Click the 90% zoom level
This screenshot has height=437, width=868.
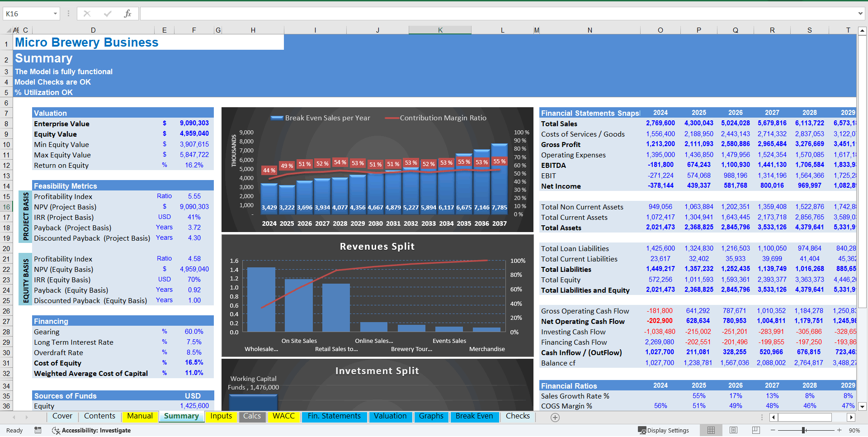click(x=854, y=430)
